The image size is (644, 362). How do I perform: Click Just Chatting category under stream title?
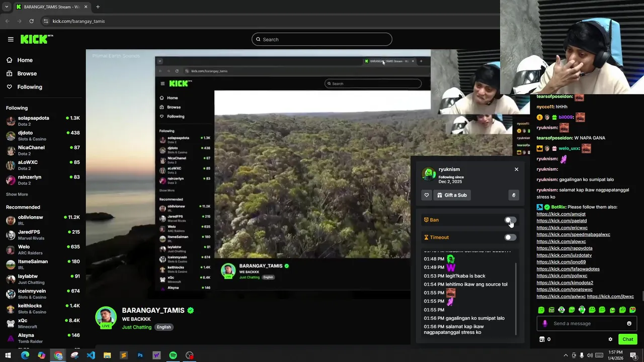(x=136, y=327)
